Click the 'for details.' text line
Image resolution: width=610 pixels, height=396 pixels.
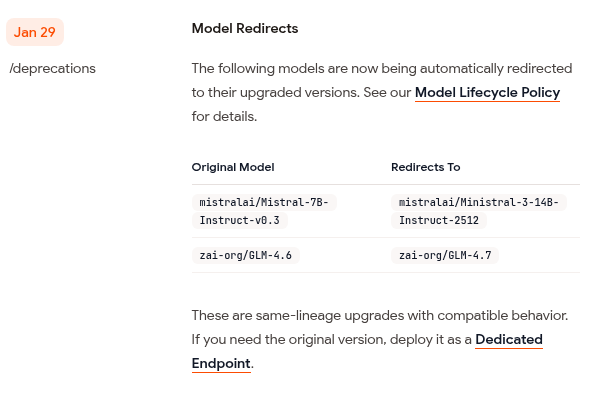tap(224, 116)
